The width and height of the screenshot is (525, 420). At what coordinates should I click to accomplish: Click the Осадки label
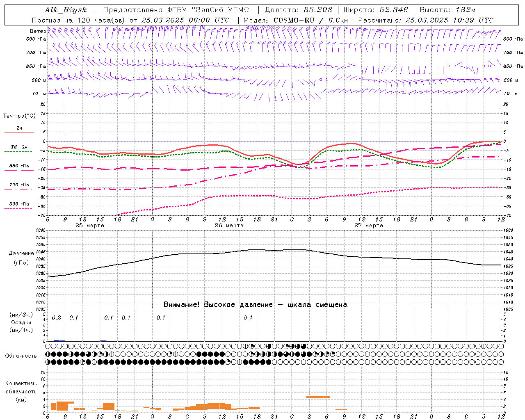(x=21, y=322)
